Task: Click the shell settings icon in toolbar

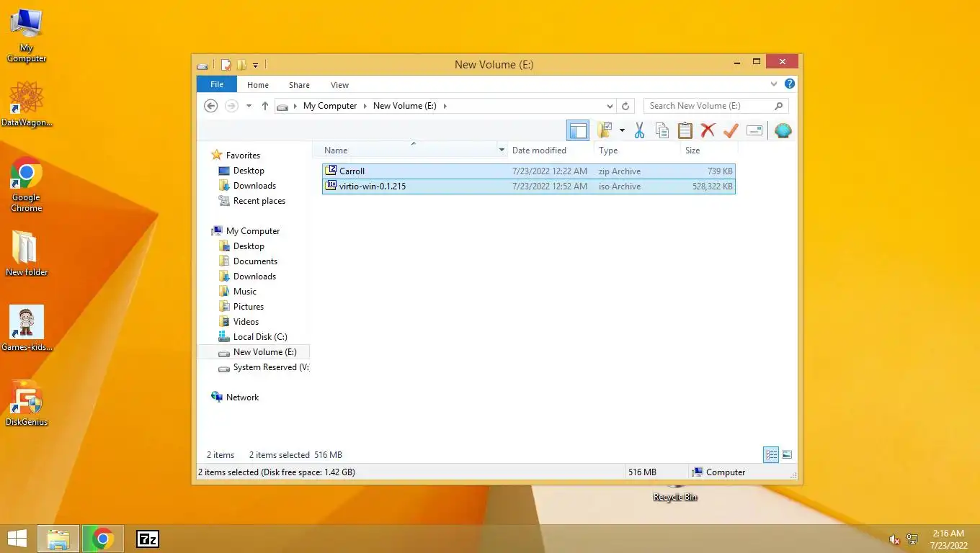Action: (783, 130)
